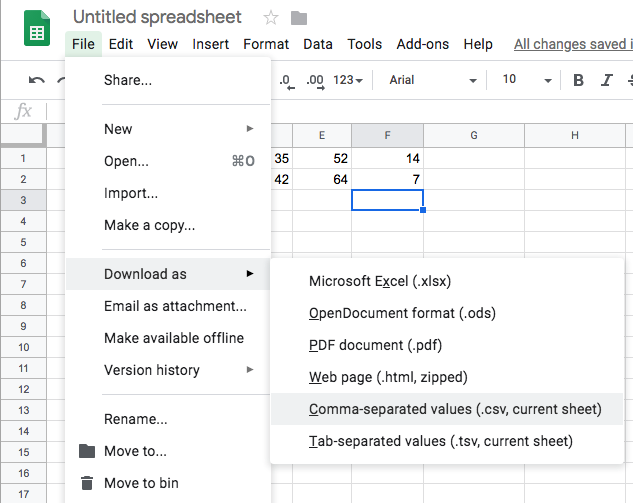Apply bold formatting with B icon
The height and width of the screenshot is (503, 633).
coord(578,80)
